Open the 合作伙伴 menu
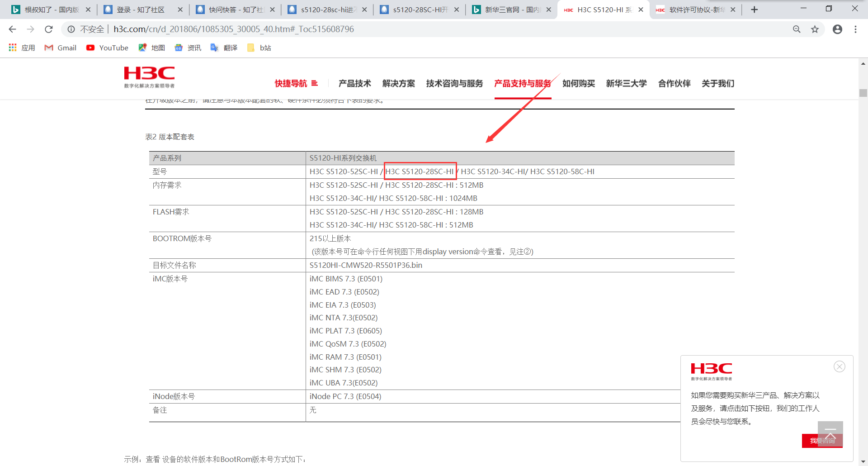 point(675,83)
